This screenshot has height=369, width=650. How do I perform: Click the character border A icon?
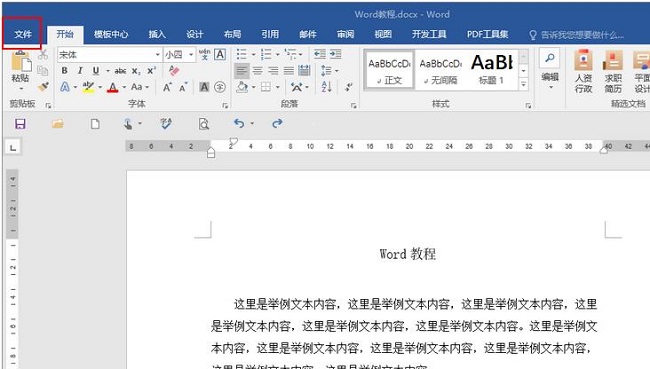pyautogui.click(x=220, y=54)
